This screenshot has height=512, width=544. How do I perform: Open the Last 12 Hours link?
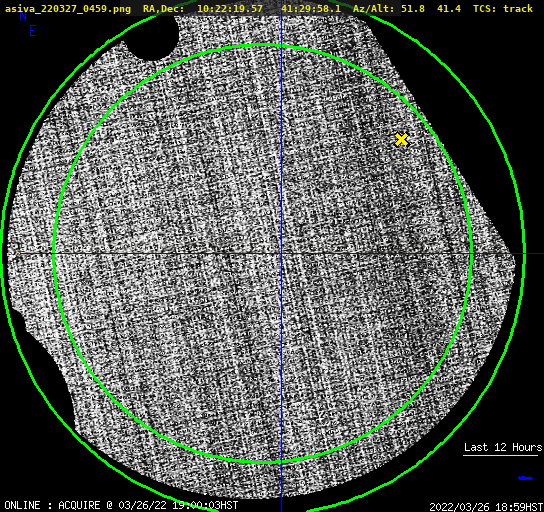click(x=503, y=447)
